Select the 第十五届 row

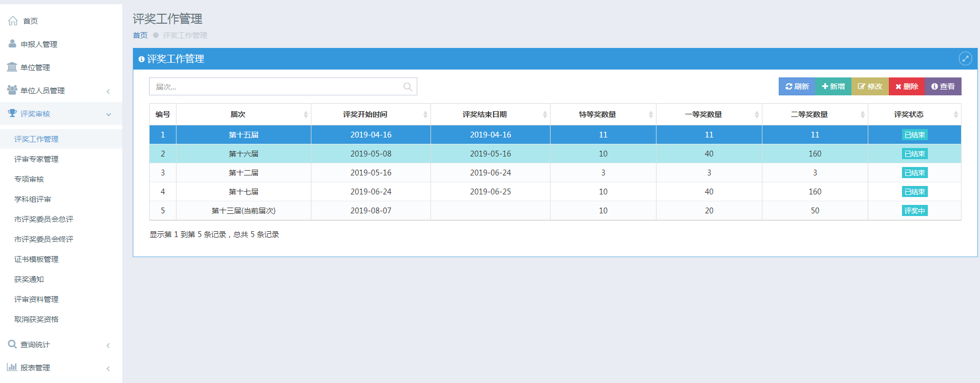[x=555, y=135]
